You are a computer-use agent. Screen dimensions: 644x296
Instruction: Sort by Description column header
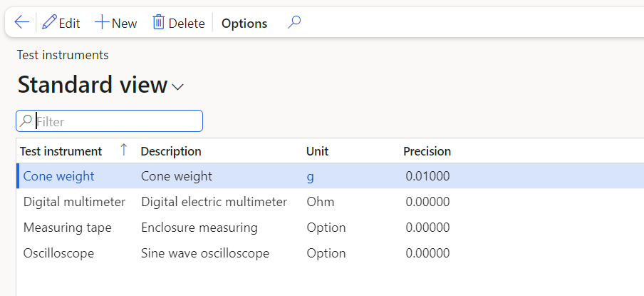pos(171,151)
